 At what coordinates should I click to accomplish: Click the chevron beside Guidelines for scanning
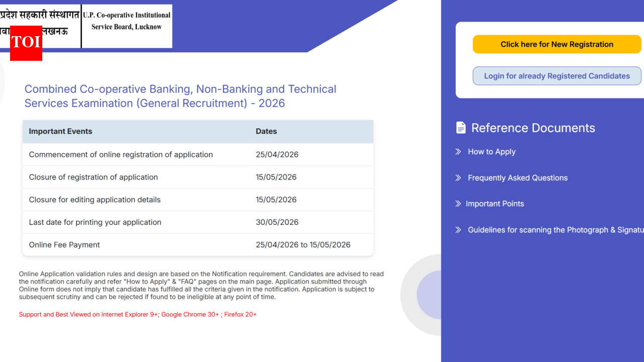(x=458, y=230)
